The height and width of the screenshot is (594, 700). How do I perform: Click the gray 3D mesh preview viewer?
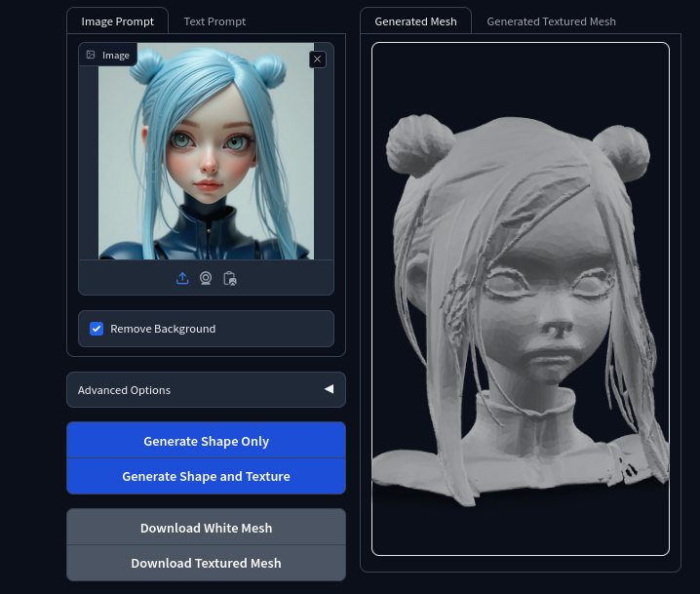521,298
